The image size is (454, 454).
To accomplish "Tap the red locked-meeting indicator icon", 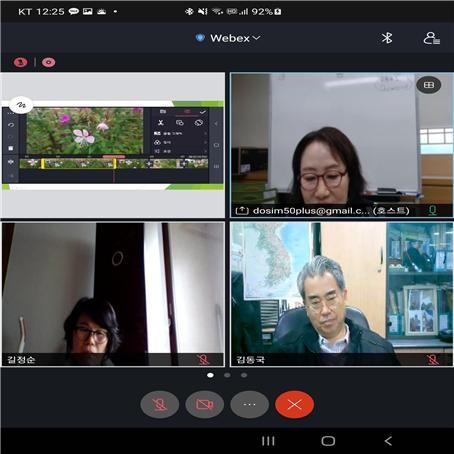I will click(20, 62).
